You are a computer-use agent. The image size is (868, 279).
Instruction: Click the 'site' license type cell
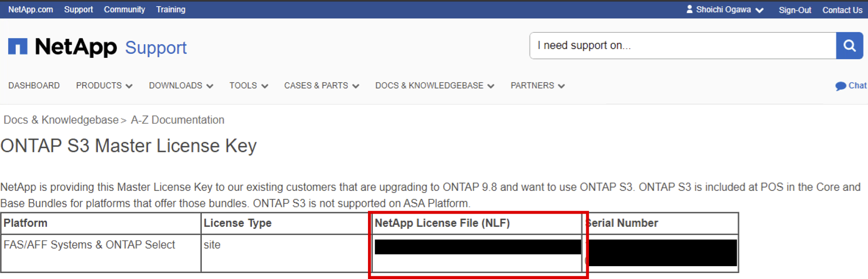(286, 253)
